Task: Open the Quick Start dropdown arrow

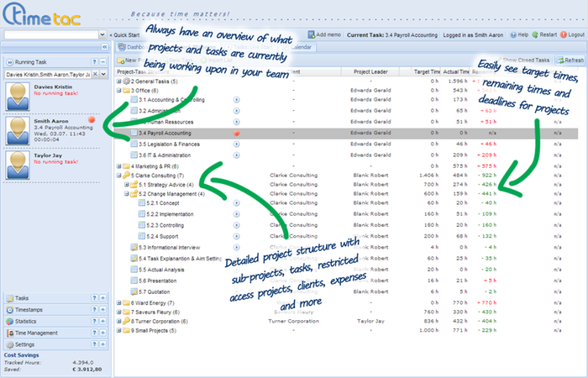Action: coord(102,34)
